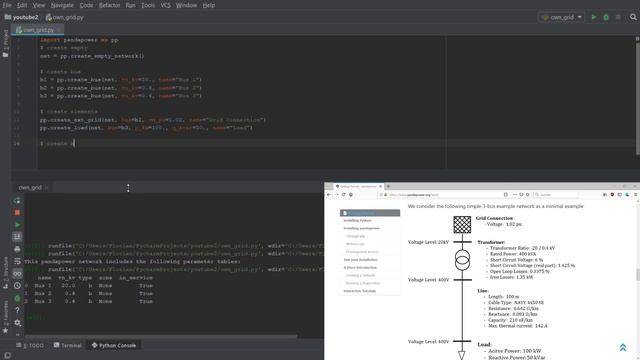The height and width of the screenshot is (360, 640).
Task: Select youtube2 project breadcrumb
Action: (22, 17)
